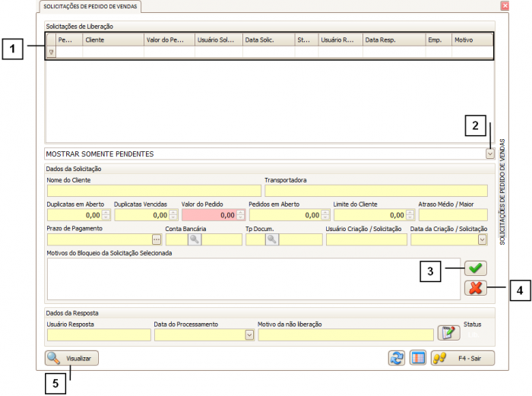Click the Visualizar button
This screenshot has height=396, width=532.
[x=71, y=358]
